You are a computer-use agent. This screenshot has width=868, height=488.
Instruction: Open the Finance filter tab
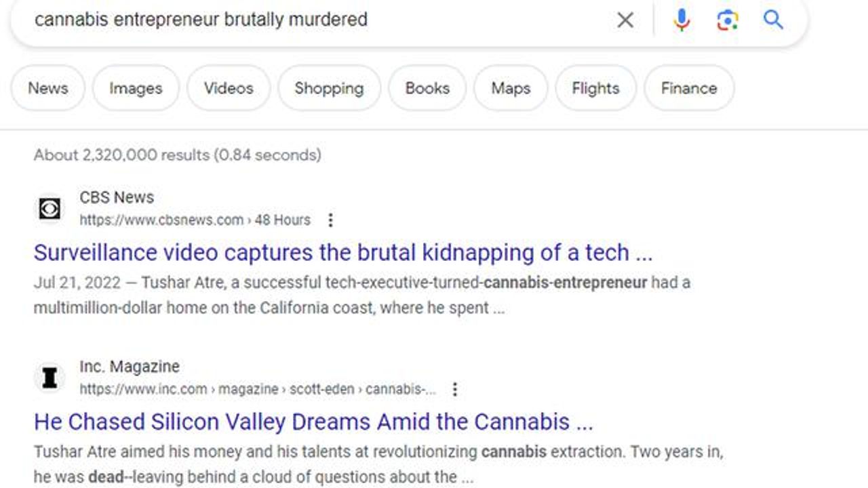(x=689, y=88)
